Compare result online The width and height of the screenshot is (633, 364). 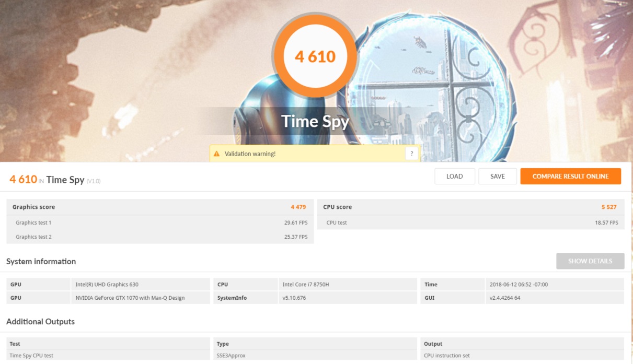570,177
